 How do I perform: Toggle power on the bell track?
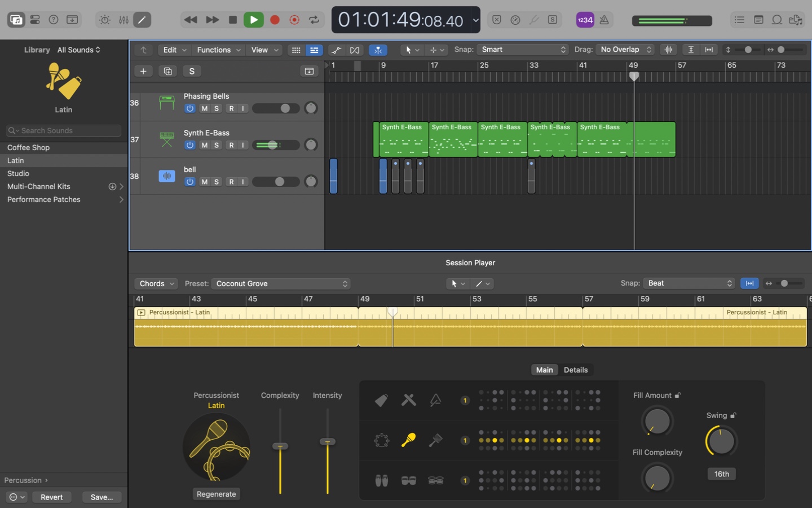[190, 182]
